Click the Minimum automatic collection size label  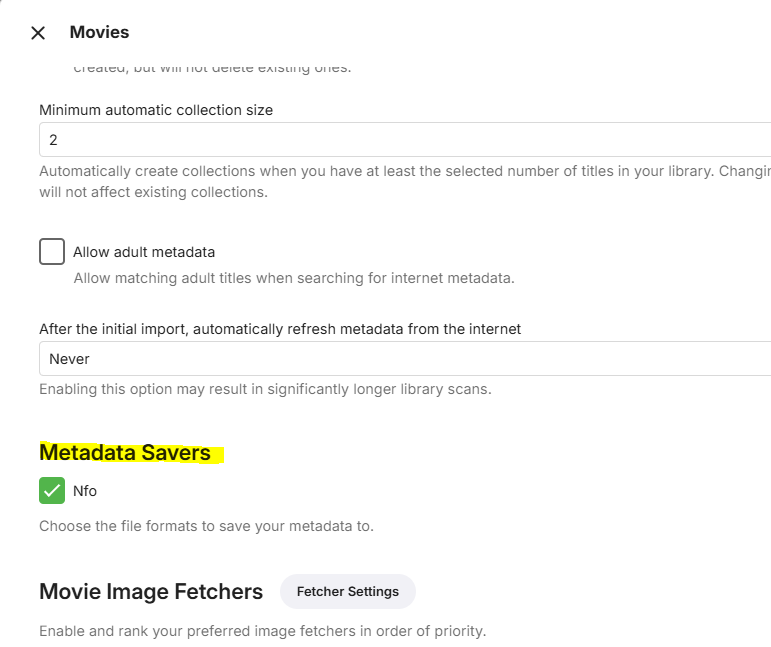coord(156,110)
